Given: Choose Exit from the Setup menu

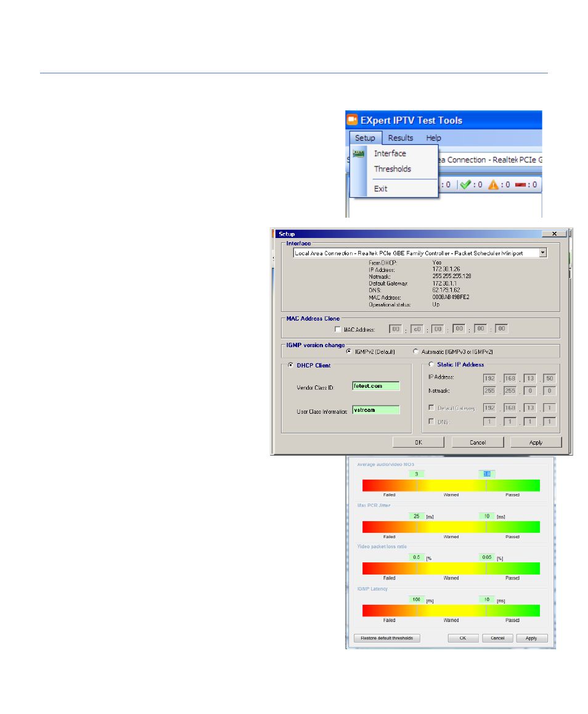Looking at the screenshot, I should [x=380, y=189].
